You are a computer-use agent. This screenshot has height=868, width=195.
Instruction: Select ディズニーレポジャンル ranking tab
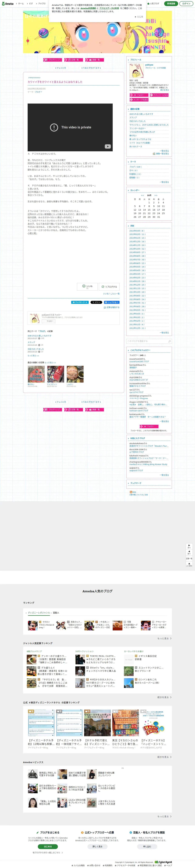tap(39, 613)
